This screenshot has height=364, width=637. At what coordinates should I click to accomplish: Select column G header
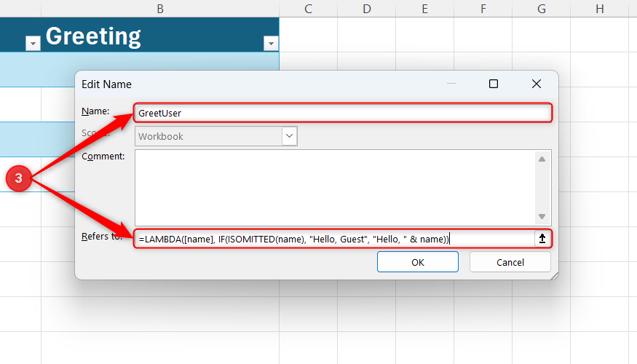[x=542, y=9]
